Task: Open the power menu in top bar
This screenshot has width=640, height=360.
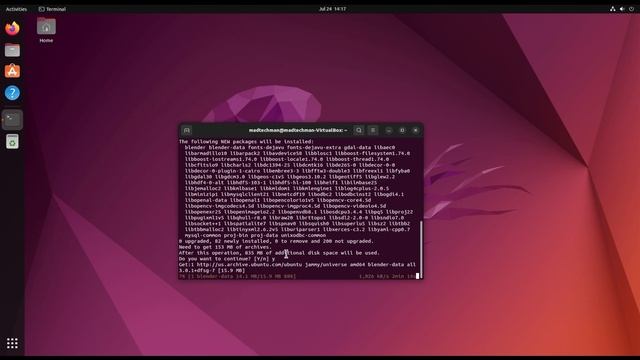Action: coord(631,9)
